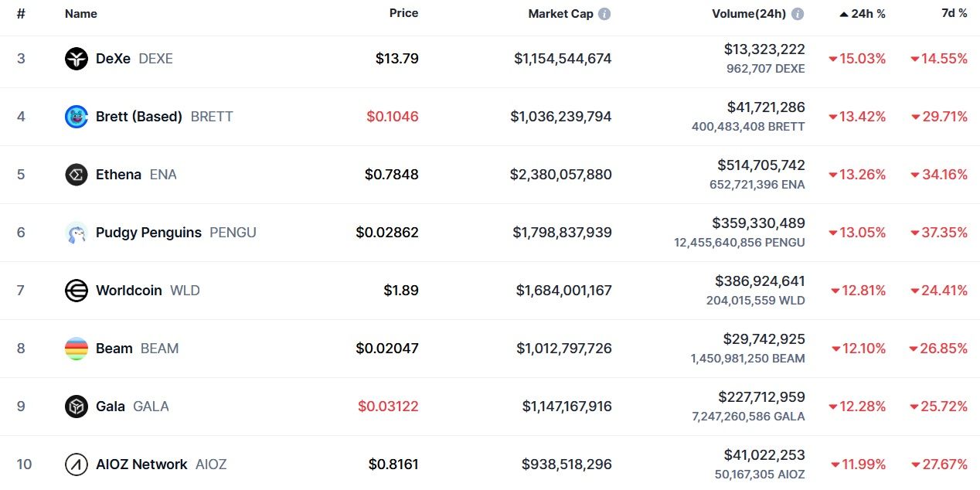Sort by the # rank column header
This screenshot has height=490, width=980.
click(x=21, y=14)
